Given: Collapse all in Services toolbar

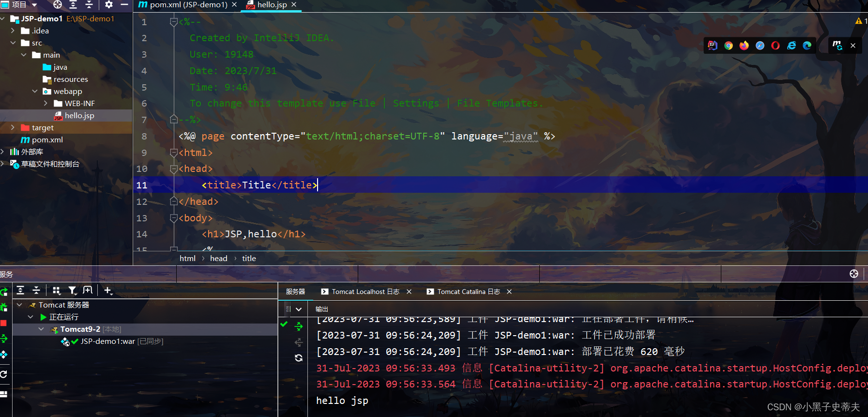Looking at the screenshot, I should coord(36,290).
